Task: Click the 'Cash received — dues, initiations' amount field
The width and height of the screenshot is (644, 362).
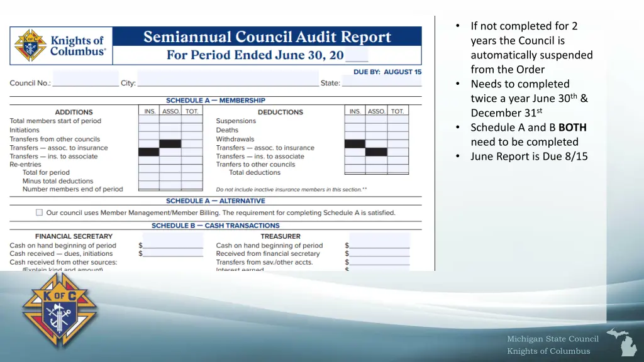Action: tap(173, 253)
